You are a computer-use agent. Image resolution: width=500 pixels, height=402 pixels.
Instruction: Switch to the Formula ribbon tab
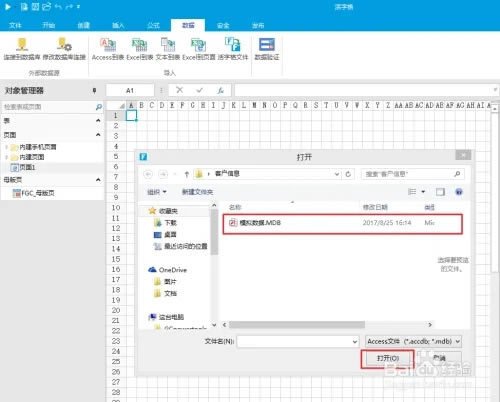153,25
